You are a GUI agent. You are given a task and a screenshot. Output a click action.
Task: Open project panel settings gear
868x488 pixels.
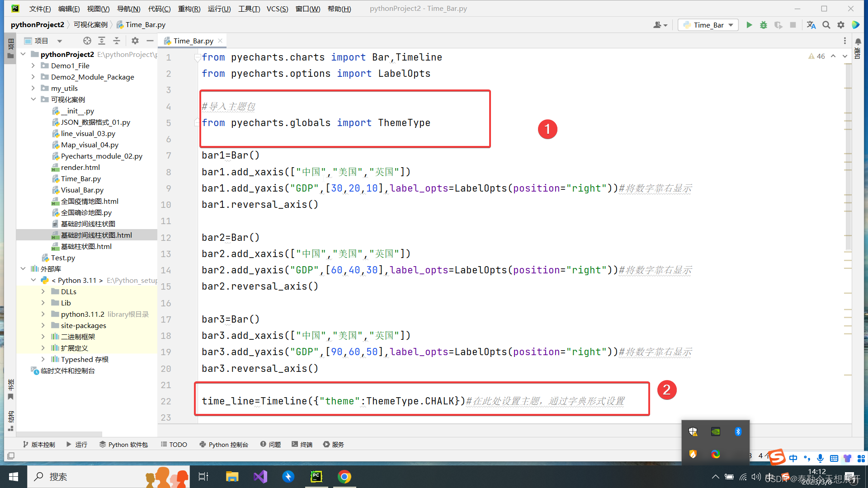pos(135,41)
